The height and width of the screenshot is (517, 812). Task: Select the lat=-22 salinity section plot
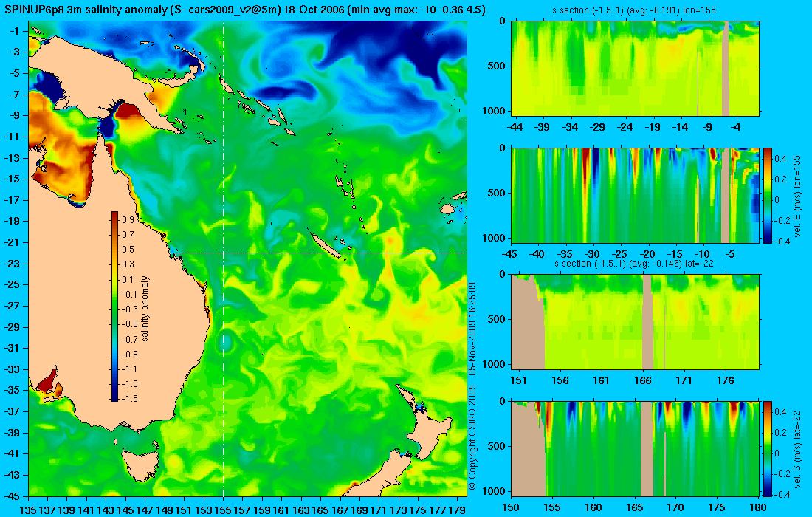click(x=635, y=322)
